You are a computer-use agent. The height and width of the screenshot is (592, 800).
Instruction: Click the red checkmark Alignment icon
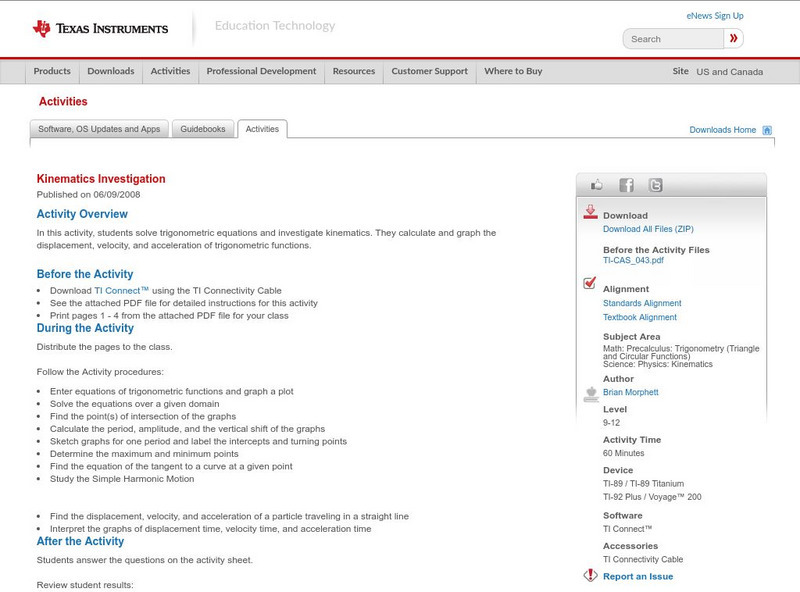coord(590,282)
